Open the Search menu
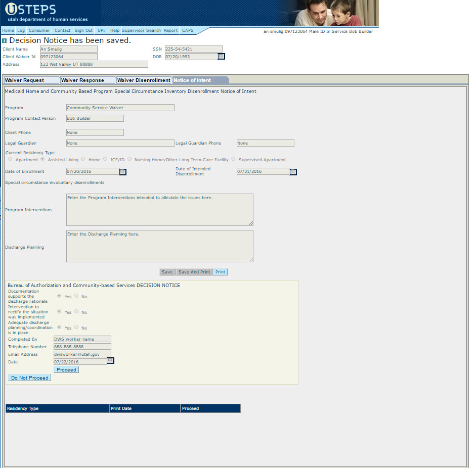The height and width of the screenshot is (468, 476). point(153,30)
